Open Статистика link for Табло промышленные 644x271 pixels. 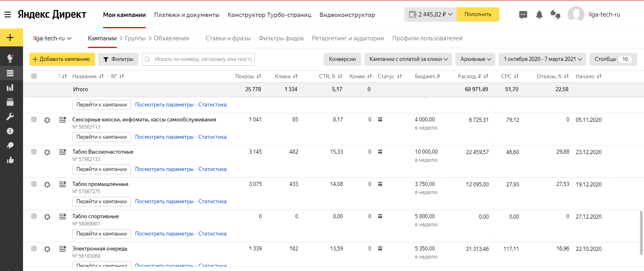(x=213, y=202)
